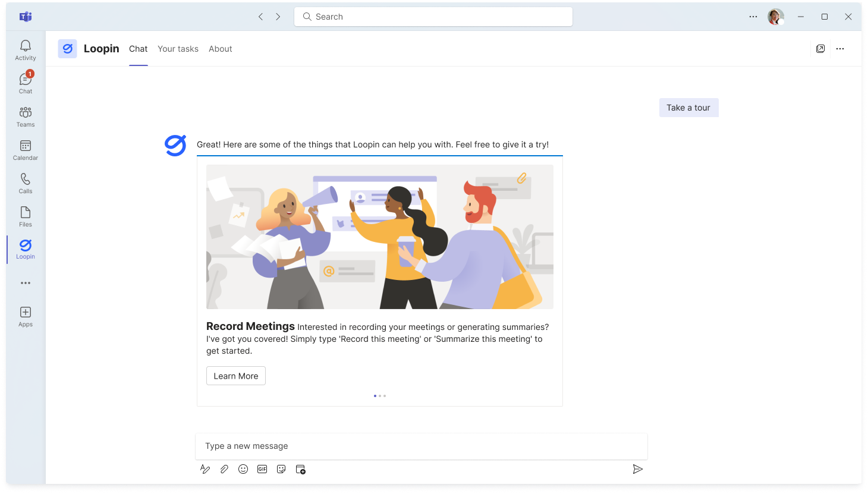868x494 pixels.
Task: Click the Type a new message field
Action: click(x=422, y=446)
